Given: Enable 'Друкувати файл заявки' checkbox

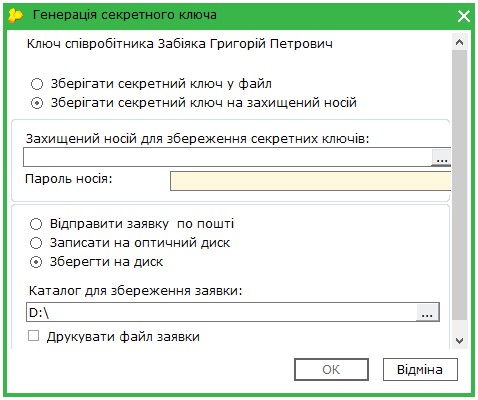Looking at the screenshot, I should [x=33, y=336].
